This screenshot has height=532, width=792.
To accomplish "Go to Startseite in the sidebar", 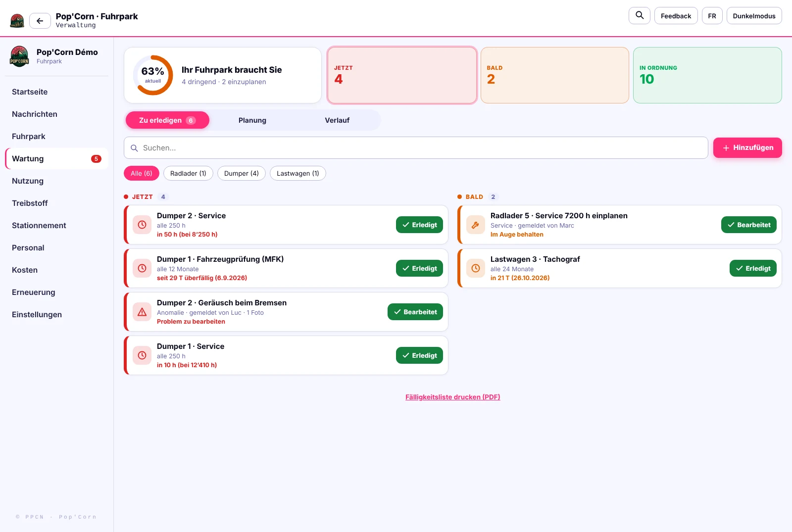I will [56, 92].
